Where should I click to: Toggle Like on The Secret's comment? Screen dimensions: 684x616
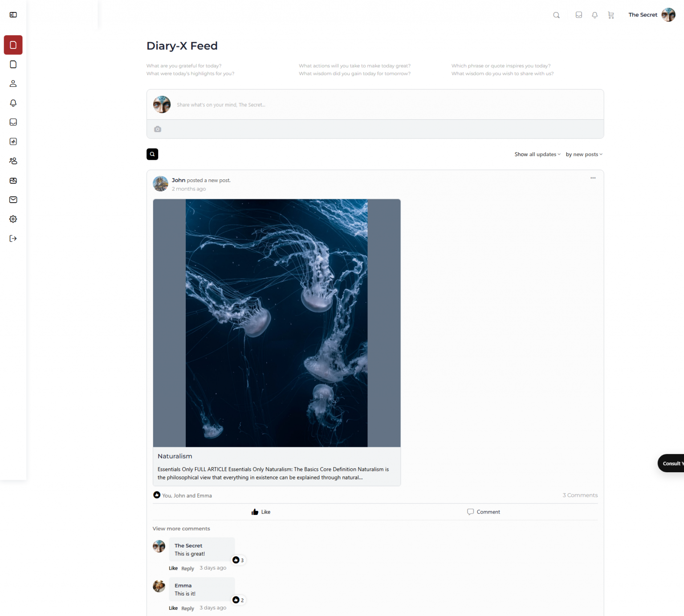click(x=173, y=568)
